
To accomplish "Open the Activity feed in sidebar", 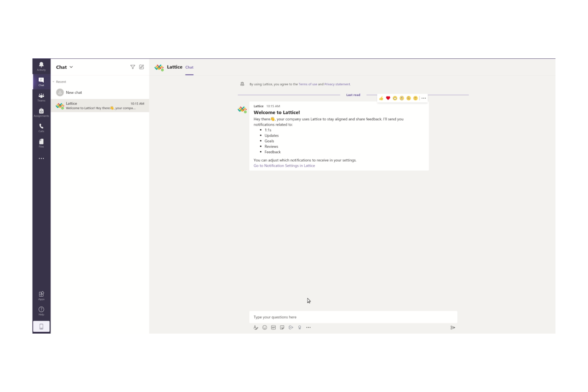I will click(x=41, y=66).
